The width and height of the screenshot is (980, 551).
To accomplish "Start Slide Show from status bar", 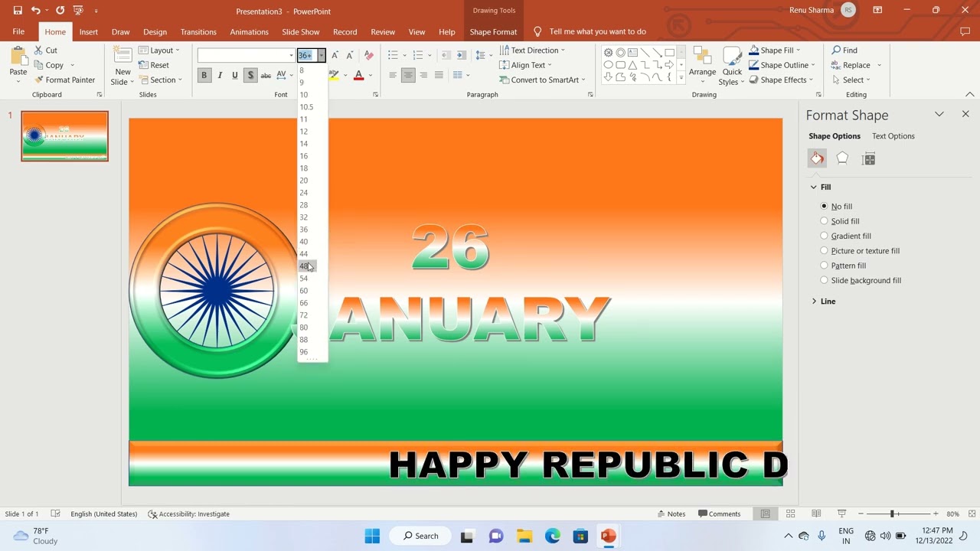I will [x=841, y=514].
